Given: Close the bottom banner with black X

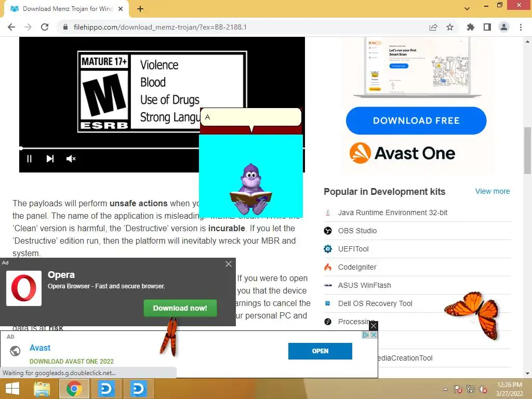Looking at the screenshot, I should click(x=373, y=326).
